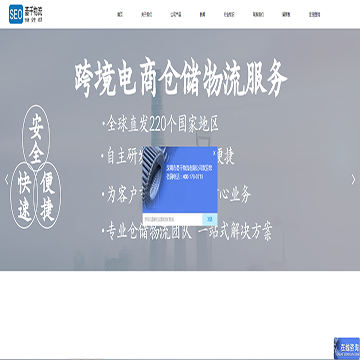Close the blue chat popup with X
Screen dimensions: 360x360
coord(214,153)
